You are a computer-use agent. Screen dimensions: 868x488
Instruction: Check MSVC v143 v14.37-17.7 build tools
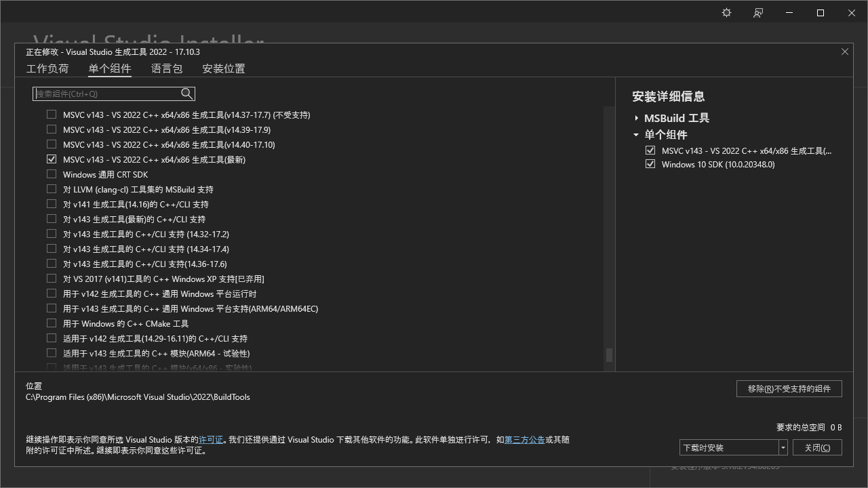point(52,115)
